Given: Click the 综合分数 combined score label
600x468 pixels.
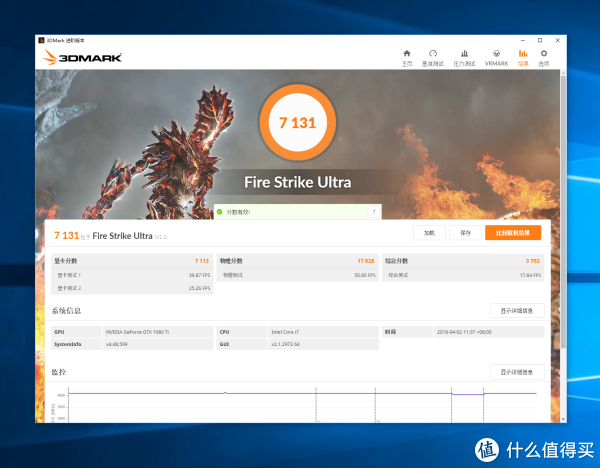Looking at the screenshot, I should pyautogui.click(x=396, y=261).
